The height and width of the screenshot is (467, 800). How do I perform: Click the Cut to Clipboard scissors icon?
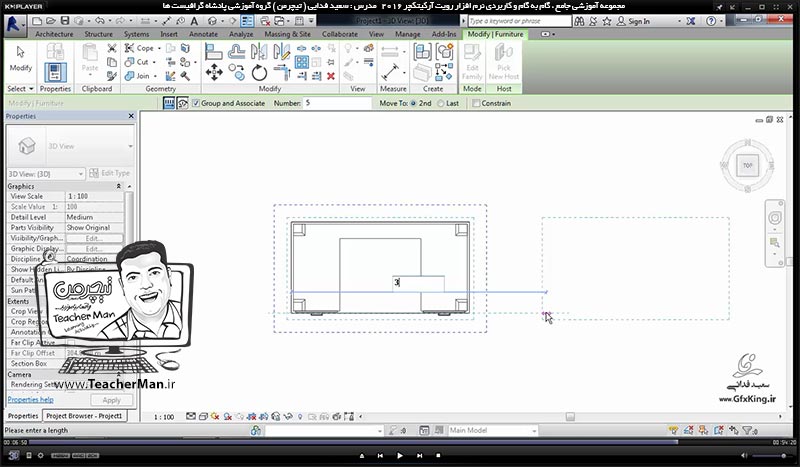[112, 48]
